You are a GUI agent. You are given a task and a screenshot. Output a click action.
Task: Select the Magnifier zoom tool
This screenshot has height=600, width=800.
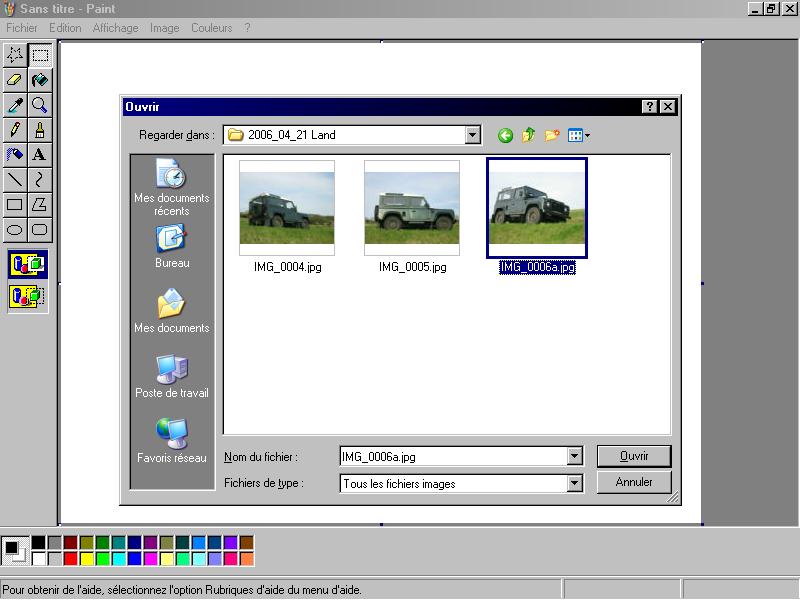[39, 104]
